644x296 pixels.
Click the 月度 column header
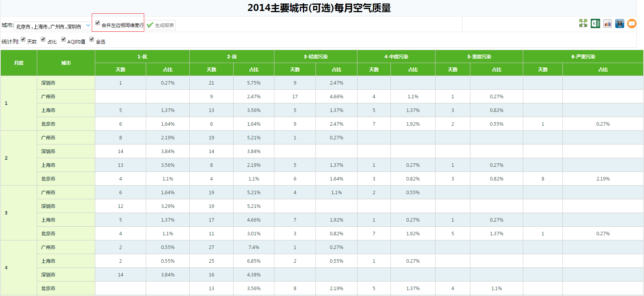tap(19, 63)
